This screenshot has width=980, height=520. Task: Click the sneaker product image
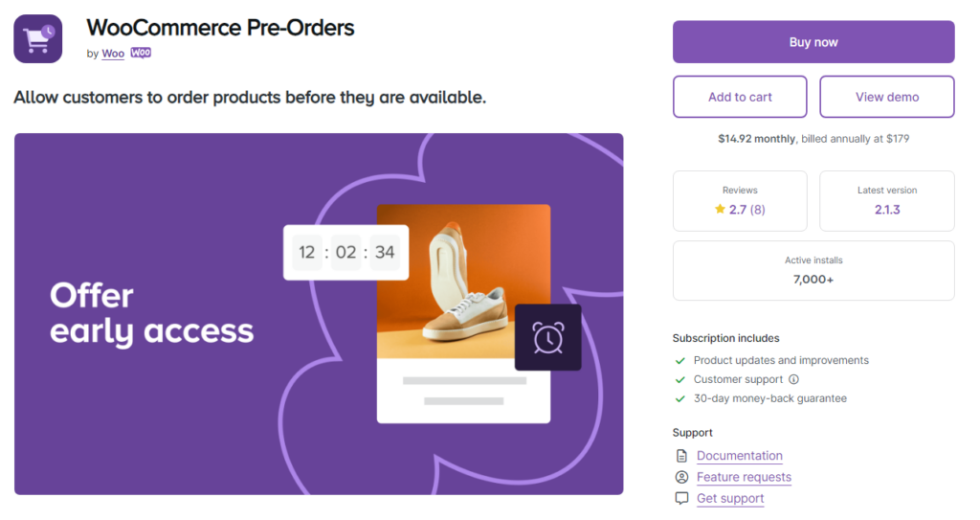(463, 282)
